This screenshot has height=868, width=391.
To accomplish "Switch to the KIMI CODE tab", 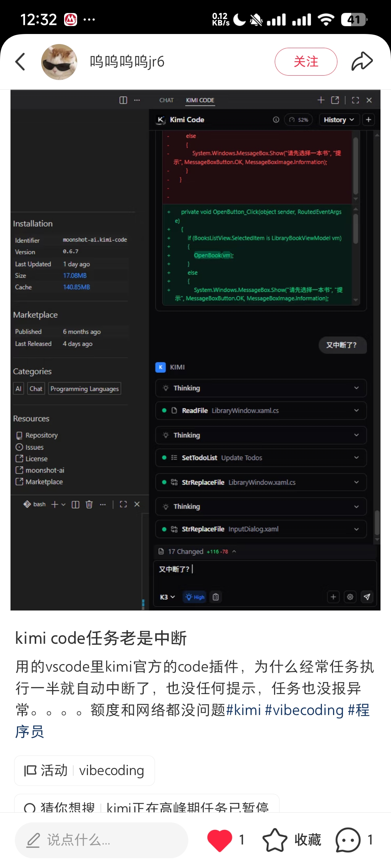I will (x=200, y=100).
